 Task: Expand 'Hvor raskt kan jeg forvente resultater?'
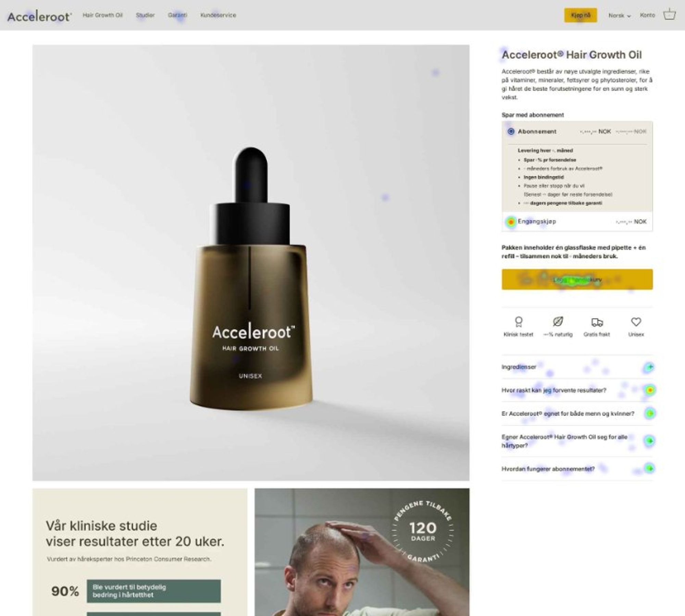click(x=577, y=390)
